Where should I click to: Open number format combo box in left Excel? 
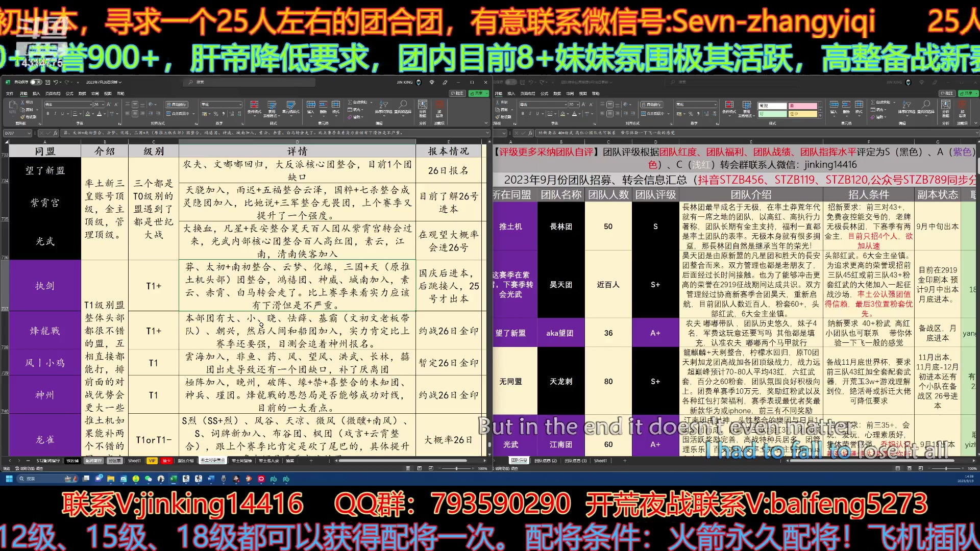(221, 105)
